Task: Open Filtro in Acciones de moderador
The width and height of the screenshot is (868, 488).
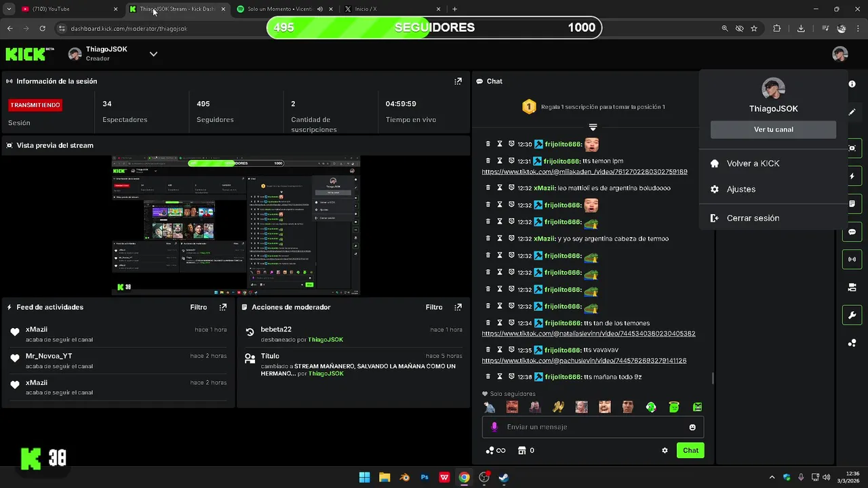Action: coord(434,307)
